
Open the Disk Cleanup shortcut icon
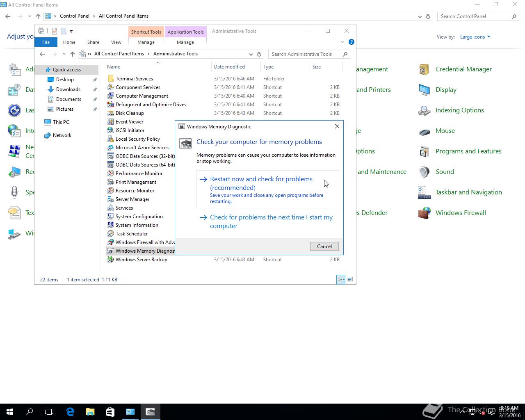[x=110, y=113]
